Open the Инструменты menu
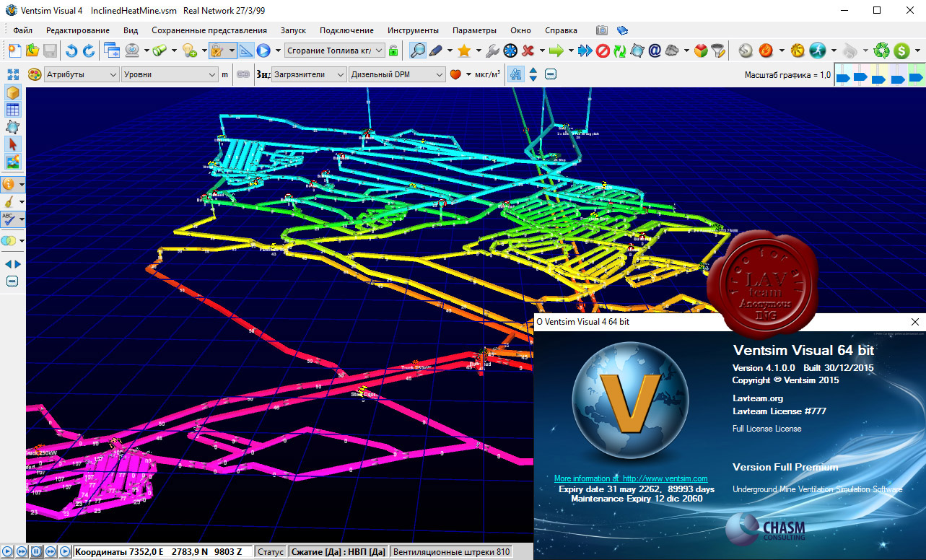 click(x=413, y=30)
